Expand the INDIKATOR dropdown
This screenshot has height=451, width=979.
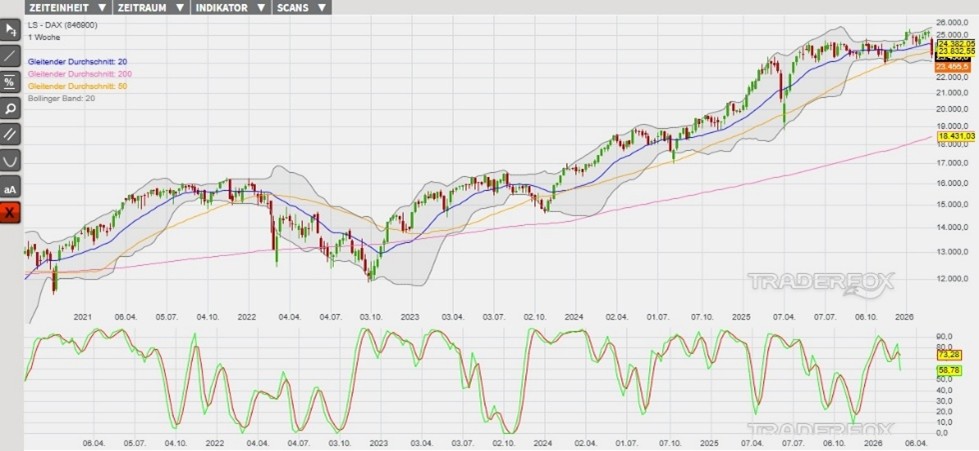click(229, 7)
